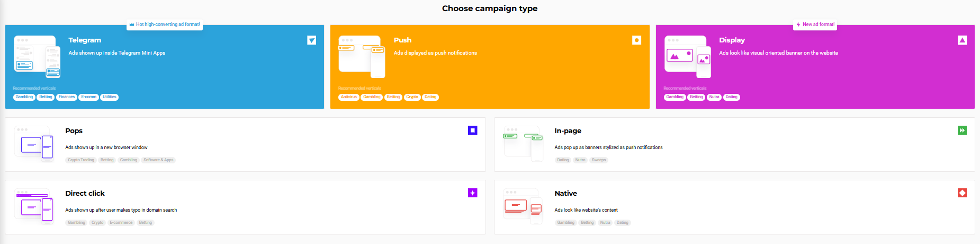Image resolution: width=980 pixels, height=244 pixels.
Task: Choose the Telegram campaign type title
Action: [x=85, y=40]
